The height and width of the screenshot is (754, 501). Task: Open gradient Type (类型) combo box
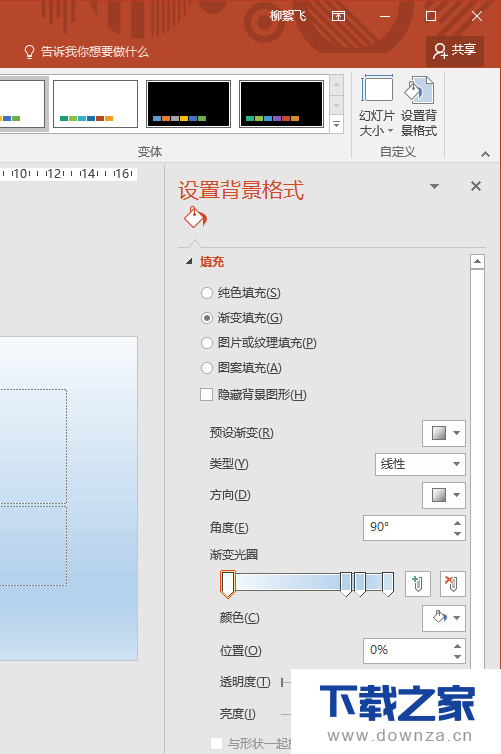(x=420, y=464)
